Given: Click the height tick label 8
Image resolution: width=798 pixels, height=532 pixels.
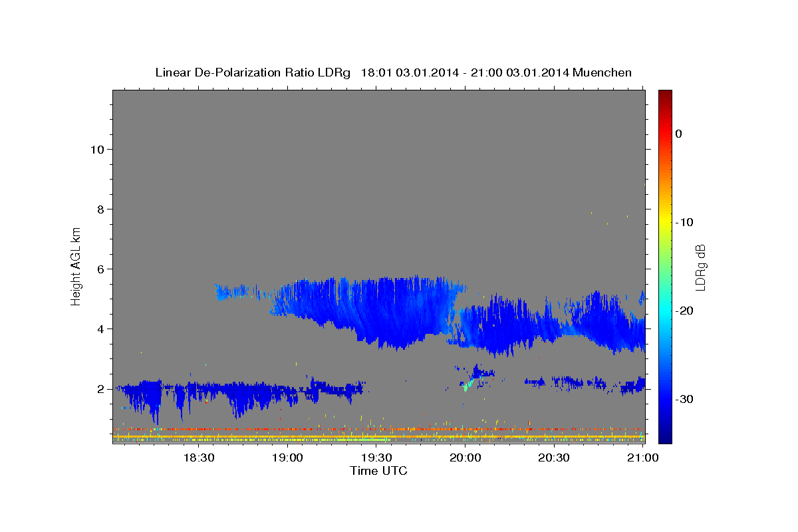Looking at the screenshot, I should point(100,209).
